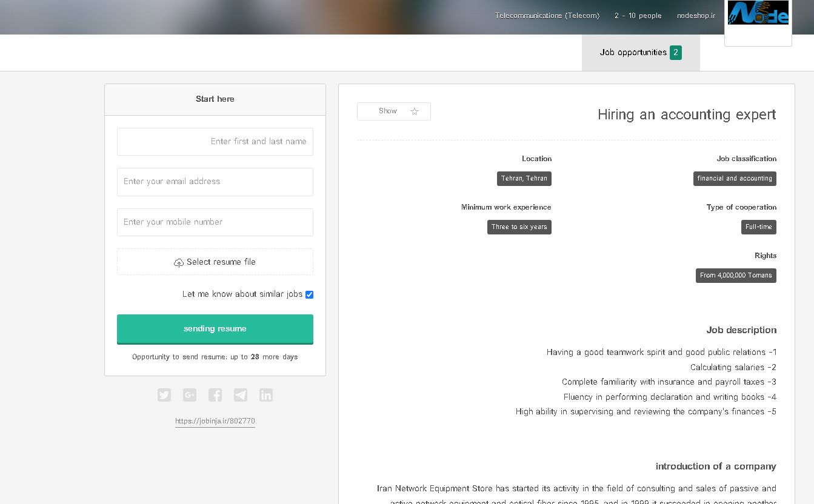Open the Node company logo
Screen dimensions: 814x504
pos(758,12)
